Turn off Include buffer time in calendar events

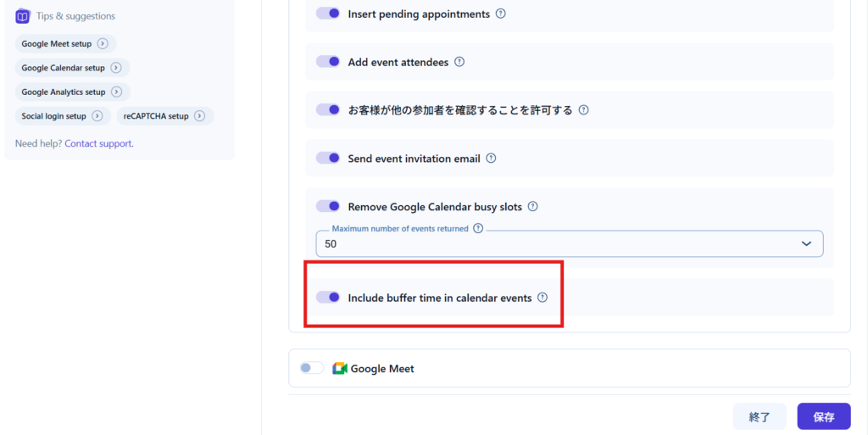328,298
